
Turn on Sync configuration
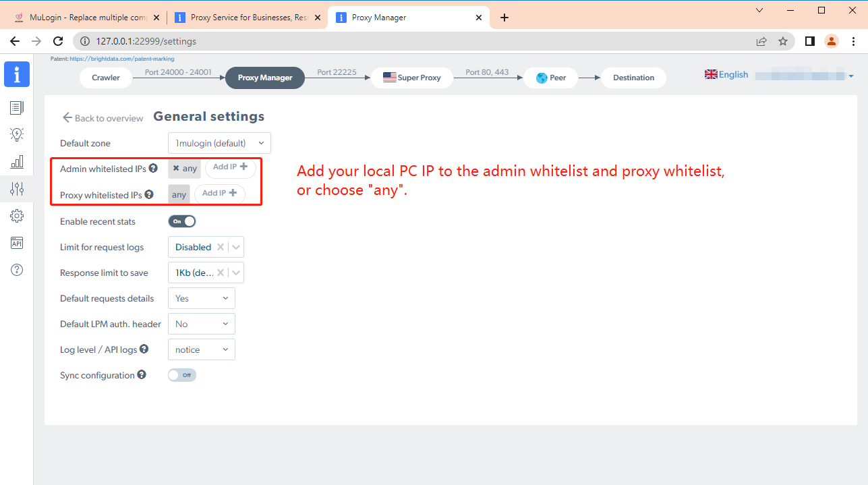[181, 375]
